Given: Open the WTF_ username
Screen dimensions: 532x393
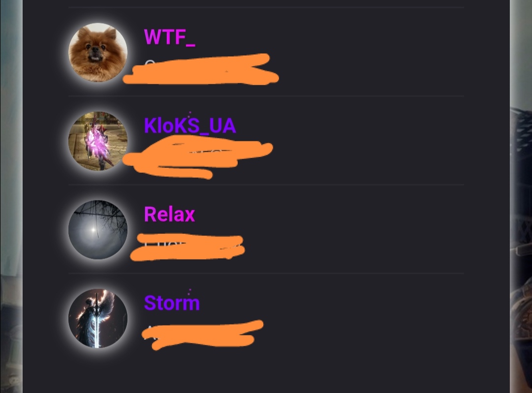Looking at the screenshot, I should pyautogui.click(x=169, y=37).
